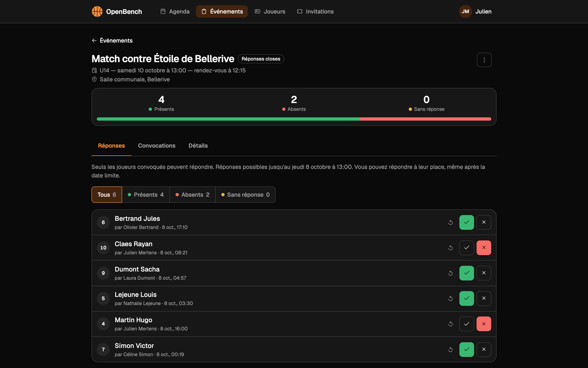588x368 pixels.
Task: Filter list by Tous 6
Action: (x=107, y=195)
